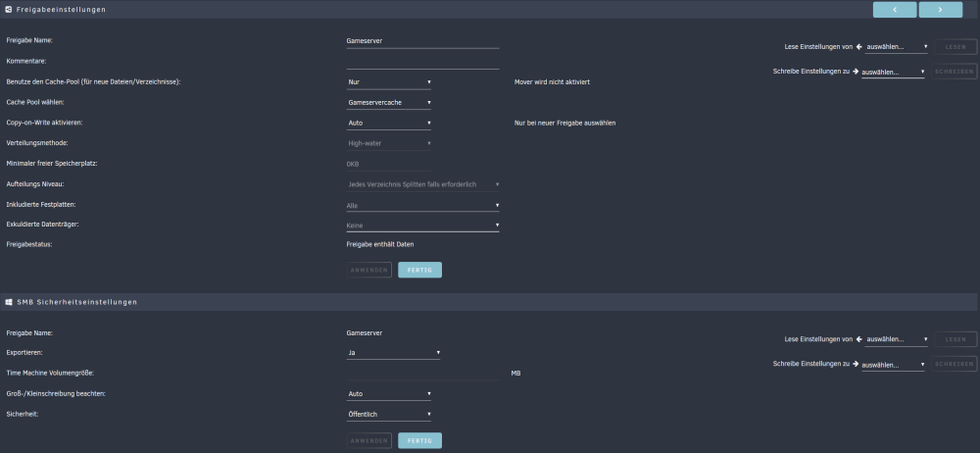Click the text 'Mover wird nicht aktiviert'
Image resolution: width=980 pixels, height=453 pixels.
tap(552, 82)
